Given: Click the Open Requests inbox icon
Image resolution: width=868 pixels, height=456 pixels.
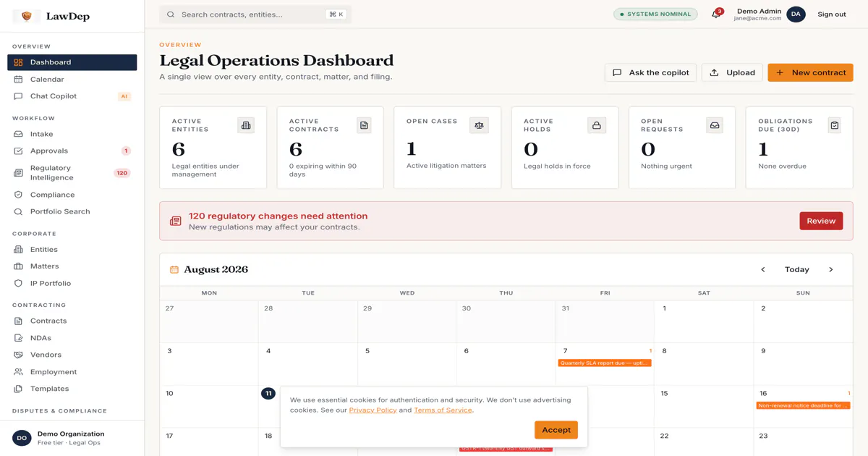Looking at the screenshot, I should [715, 125].
